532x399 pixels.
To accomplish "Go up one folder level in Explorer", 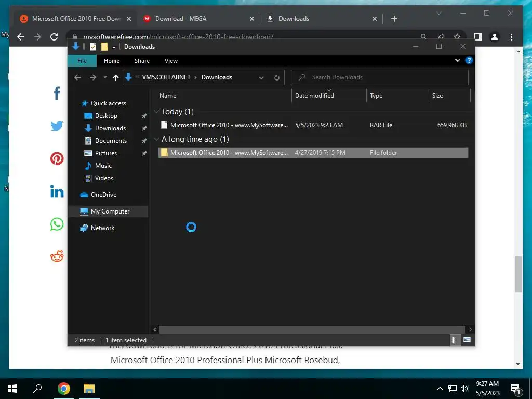I will pyautogui.click(x=116, y=77).
